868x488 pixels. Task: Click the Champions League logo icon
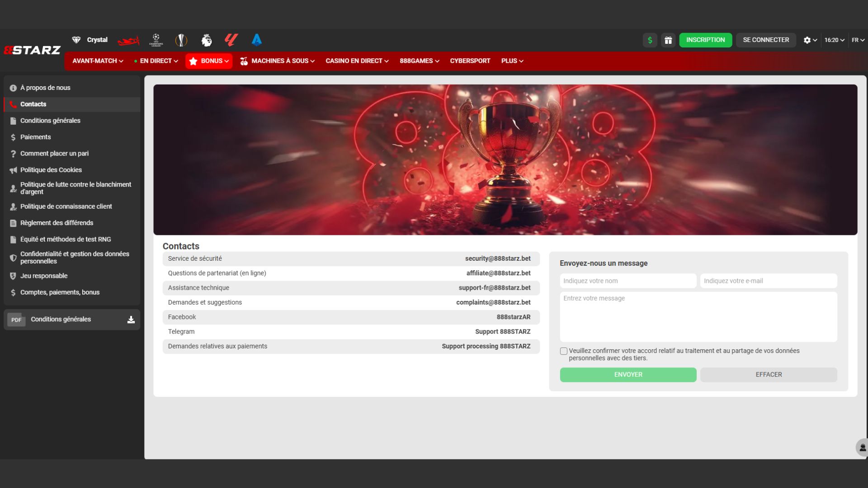156,40
